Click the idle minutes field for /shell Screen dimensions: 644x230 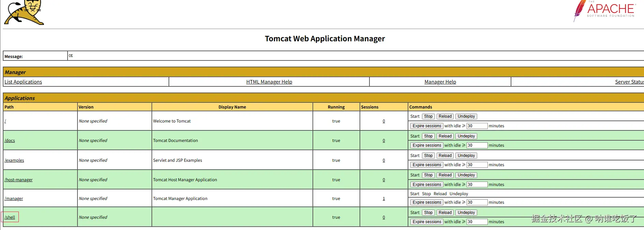coord(477,222)
